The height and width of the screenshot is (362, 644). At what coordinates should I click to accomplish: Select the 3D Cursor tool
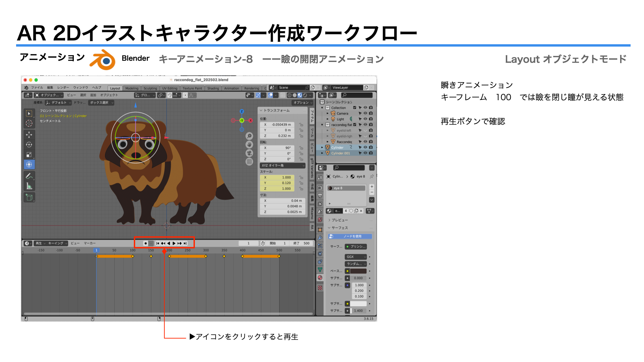coord(29,123)
